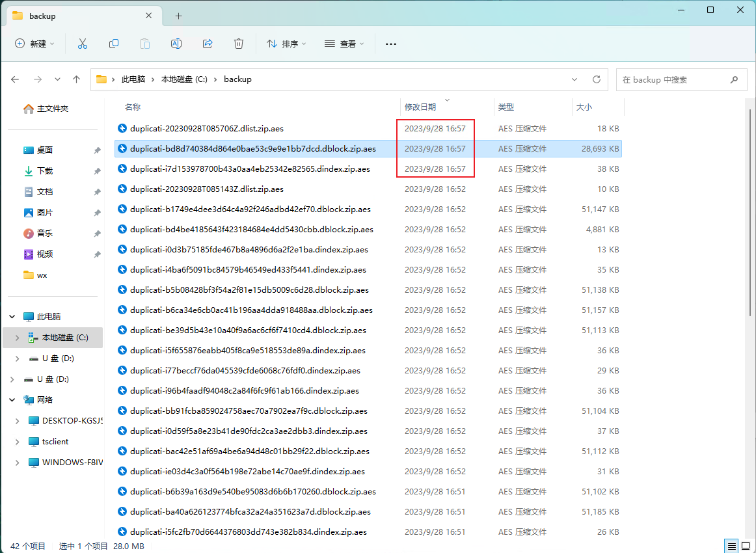The image size is (756, 553).
Task: Click the Refresh button beside address bar
Action: (x=597, y=79)
